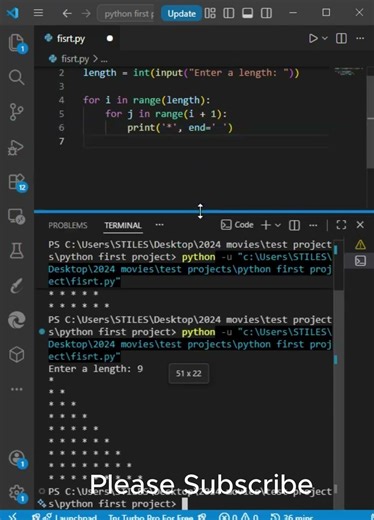This screenshot has height=520, width=374.
Task: Split the editor to the right
Action: 341,38
